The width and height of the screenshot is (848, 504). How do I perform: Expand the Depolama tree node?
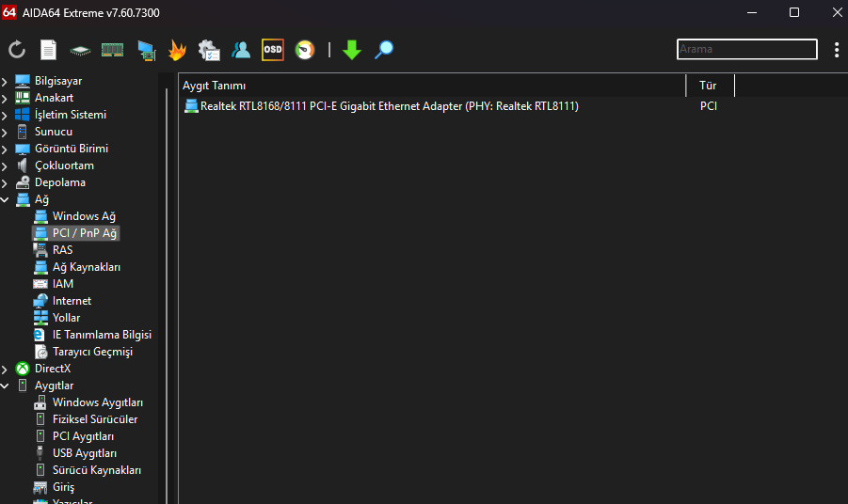click(5, 183)
